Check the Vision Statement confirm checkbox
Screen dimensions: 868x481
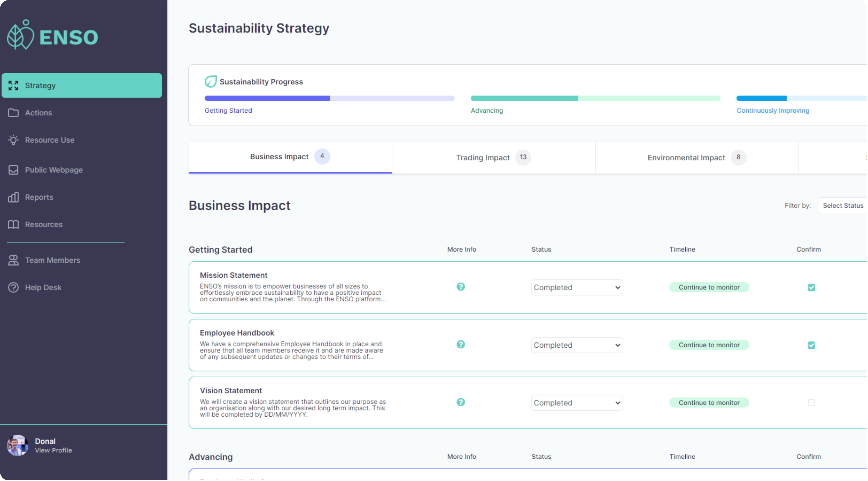[812, 403]
